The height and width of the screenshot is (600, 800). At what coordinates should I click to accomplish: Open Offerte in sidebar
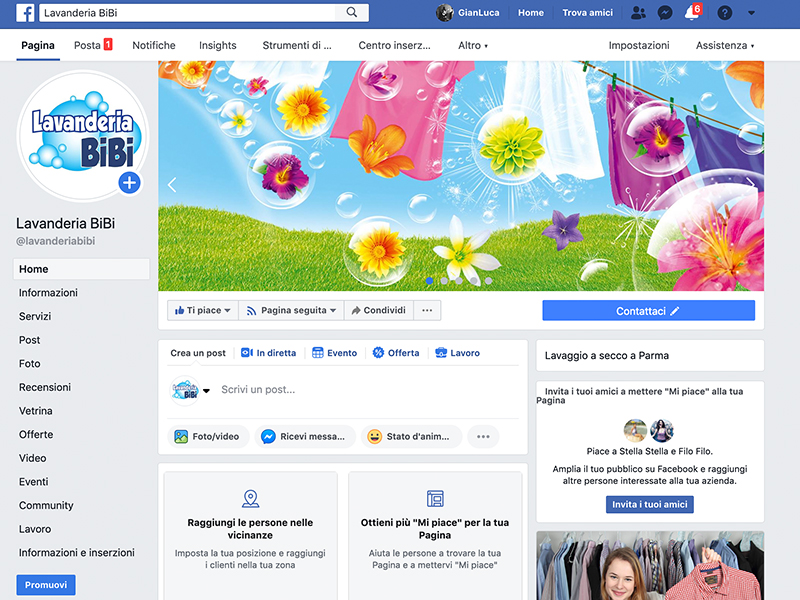pyautogui.click(x=36, y=434)
